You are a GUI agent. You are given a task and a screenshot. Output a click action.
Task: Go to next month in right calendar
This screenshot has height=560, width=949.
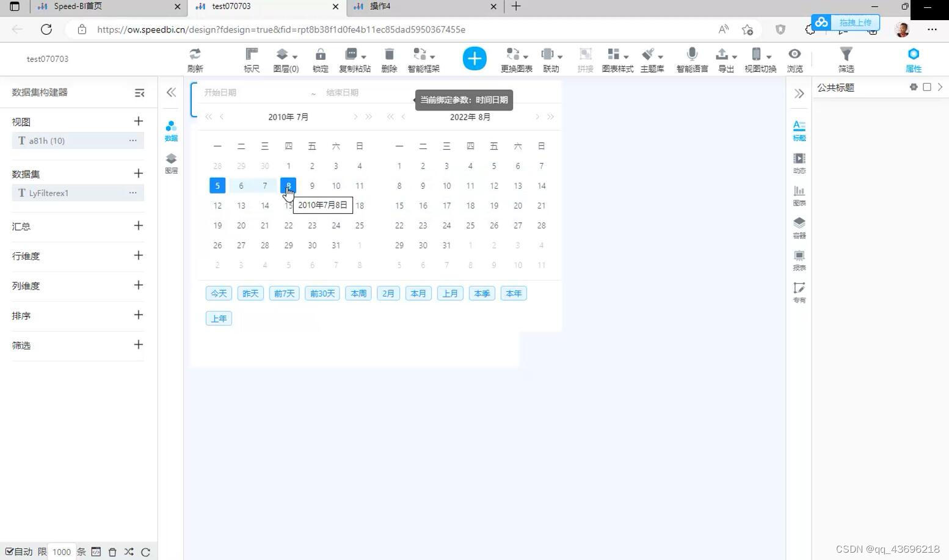[x=537, y=117]
